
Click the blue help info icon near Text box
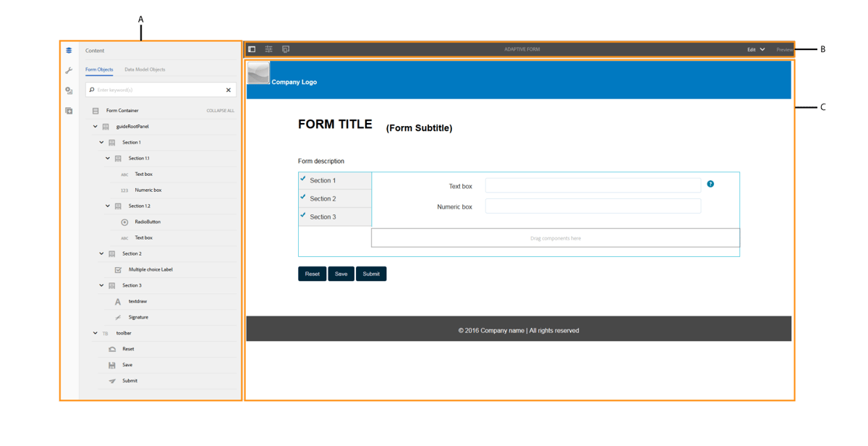(710, 184)
